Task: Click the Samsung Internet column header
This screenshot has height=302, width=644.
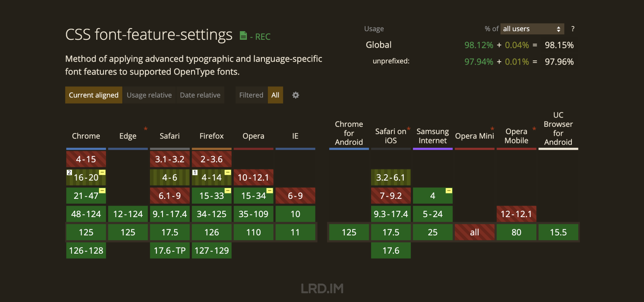Action: click(433, 136)
